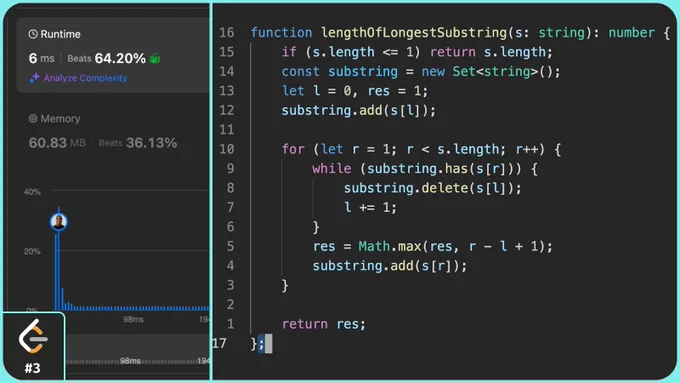680x383 pixels.
Task: Click line number 10 in the gutter
Action: click(226, 149)
